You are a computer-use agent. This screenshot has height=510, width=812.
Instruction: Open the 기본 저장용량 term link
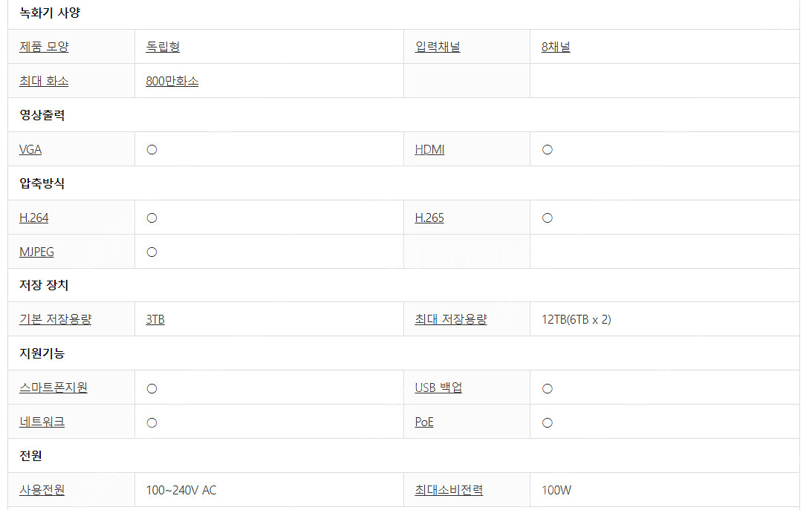[x=56, y=319]
